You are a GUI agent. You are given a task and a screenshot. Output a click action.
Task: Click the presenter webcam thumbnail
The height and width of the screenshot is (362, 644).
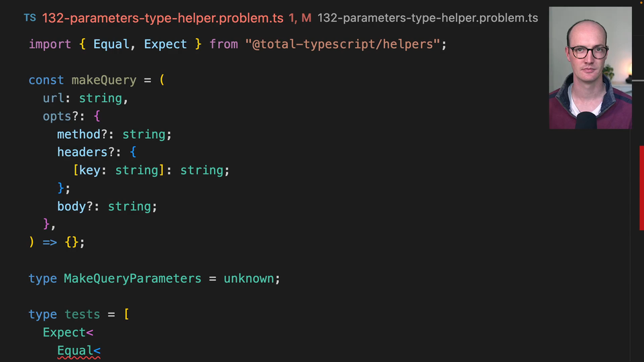[x=590, y=68]
